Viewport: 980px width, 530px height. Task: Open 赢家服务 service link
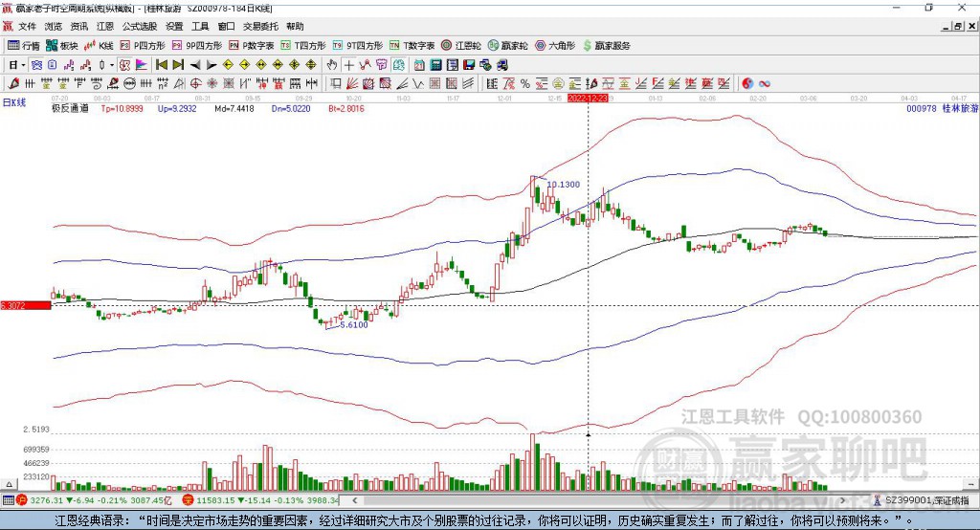606,46
